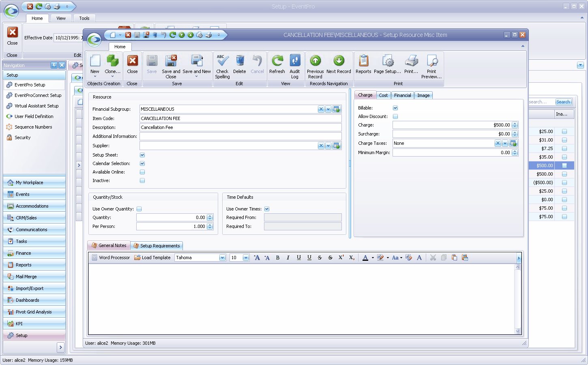The image size is (588, 365).
Task: Click the Description input field
Action: click(240, 127)
